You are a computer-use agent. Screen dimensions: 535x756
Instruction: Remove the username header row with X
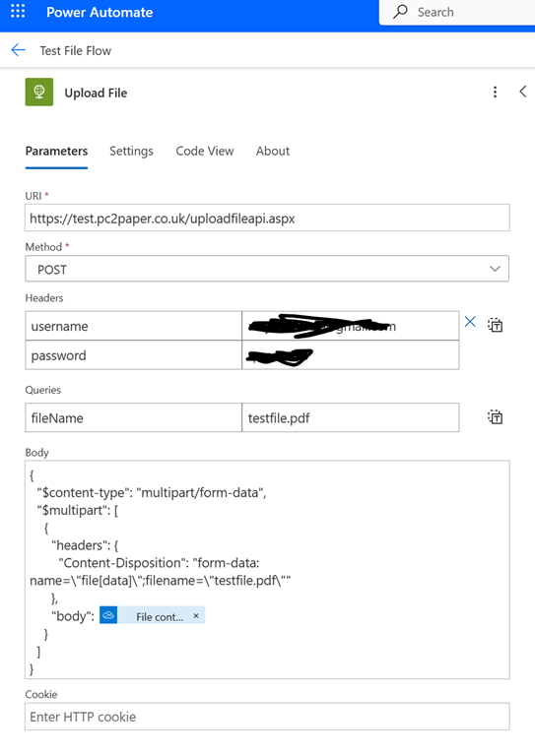(x=470, y=322)
